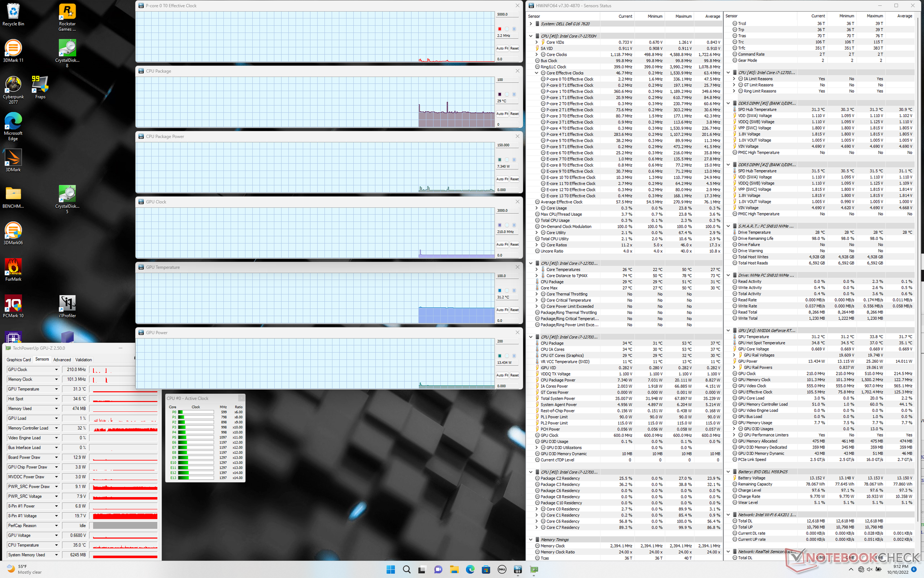
Task: Click red color swatch in P-core 0 graph
Action: 500,29
